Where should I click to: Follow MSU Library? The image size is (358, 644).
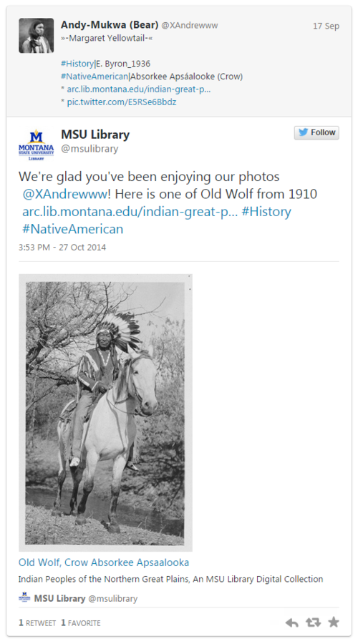pos(316,132)
